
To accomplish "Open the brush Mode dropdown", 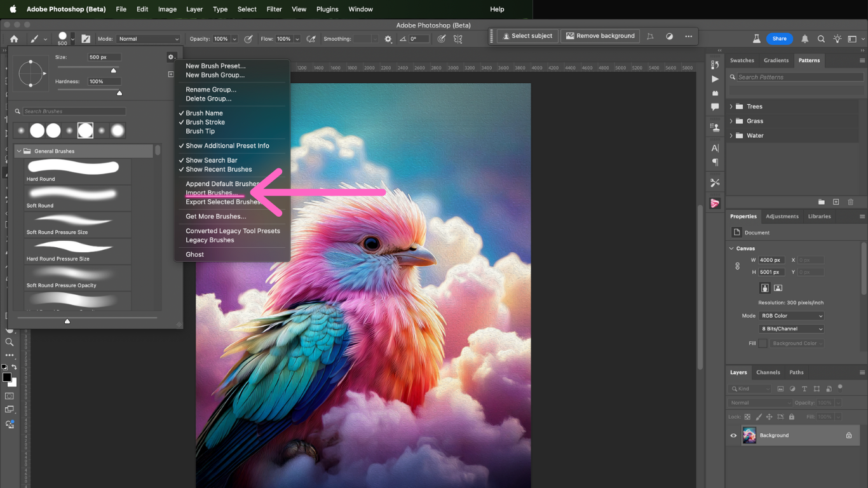I will (x=148, y=39).
